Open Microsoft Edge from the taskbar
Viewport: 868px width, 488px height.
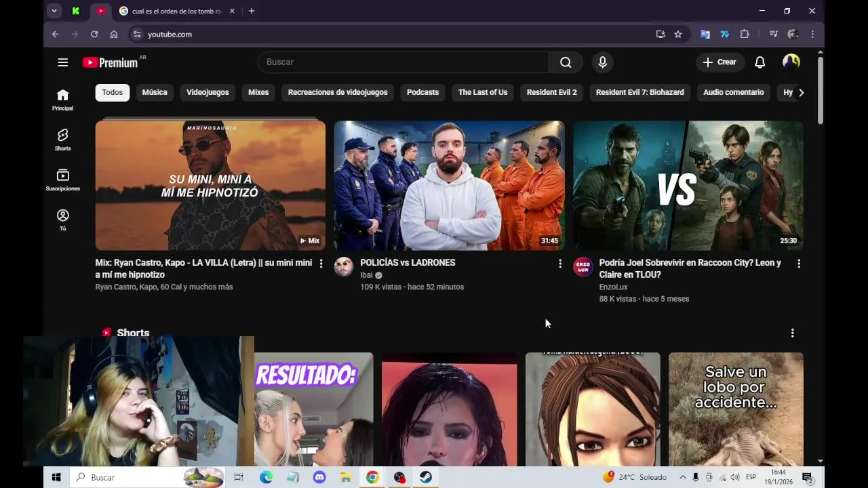pos(267,477)
